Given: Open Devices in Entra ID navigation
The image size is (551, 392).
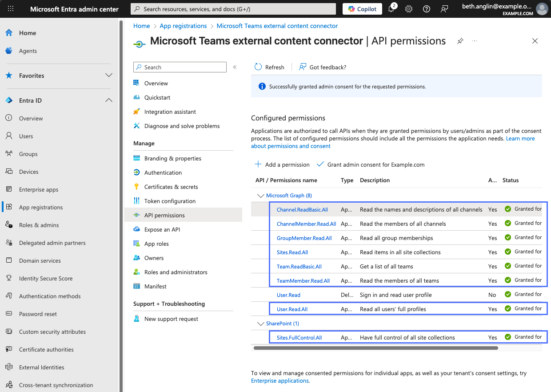Looking at the screenshot, I should (x=29, y=172).
